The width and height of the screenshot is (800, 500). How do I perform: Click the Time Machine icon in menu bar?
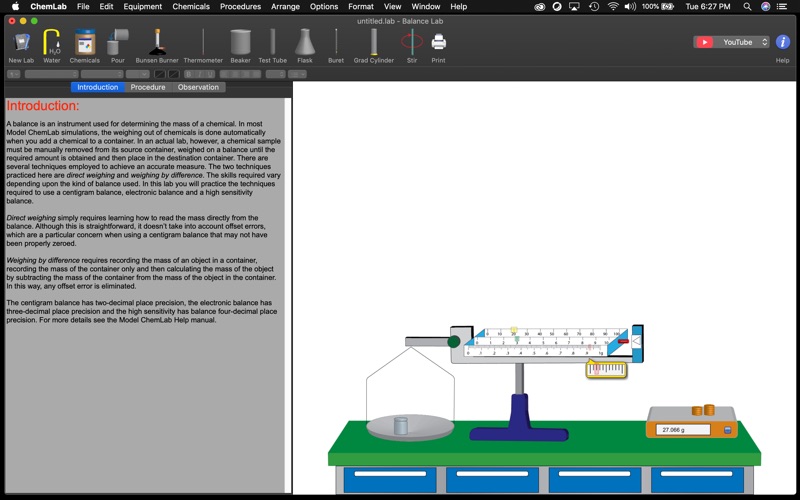(594, 7)
